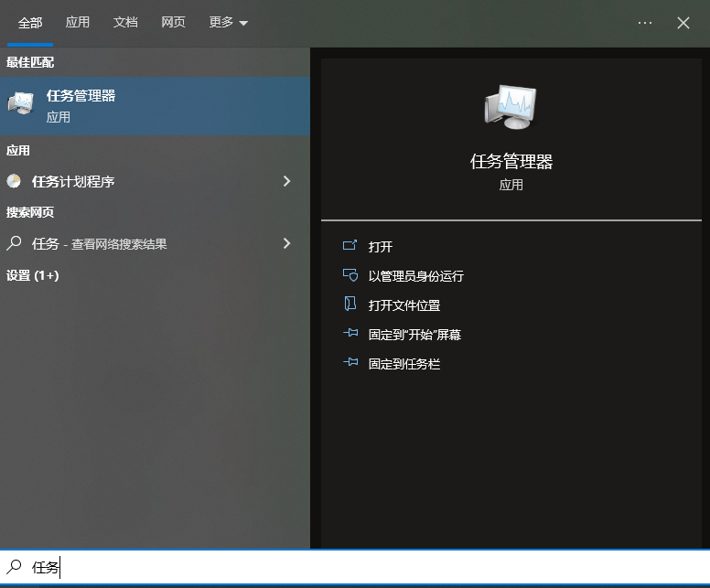
Task: Click the Task Manager icon in results
Action: click(x=21, y=103)
